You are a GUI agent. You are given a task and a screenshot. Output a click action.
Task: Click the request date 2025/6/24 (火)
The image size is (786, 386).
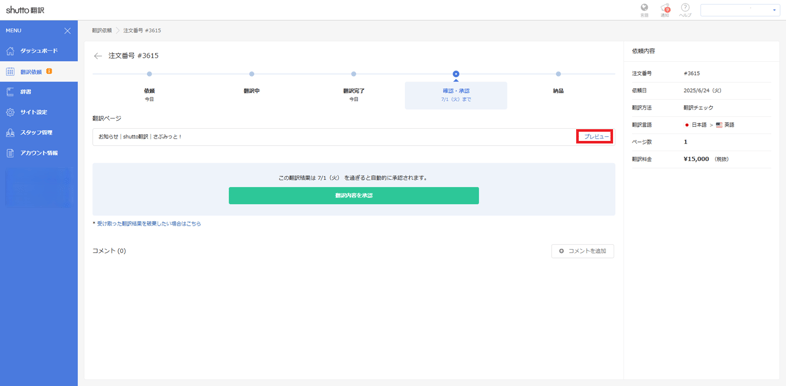point(702,91)
